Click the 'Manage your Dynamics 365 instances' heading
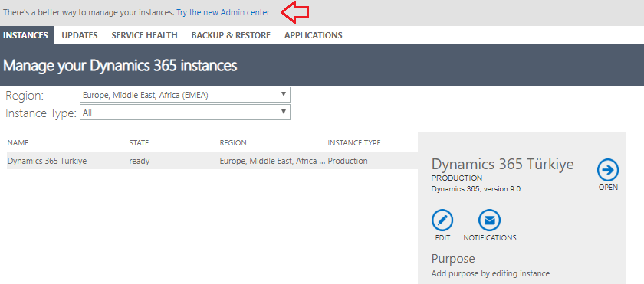Viewport: 644px width, 284px height. [120, 65]
